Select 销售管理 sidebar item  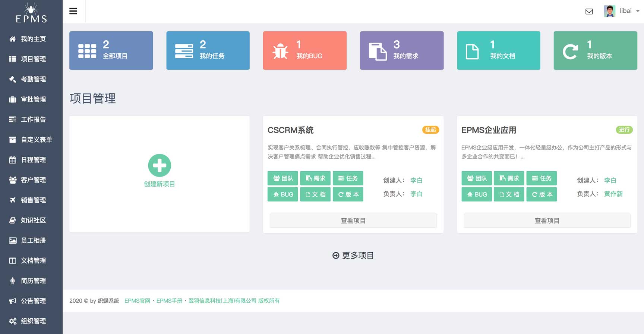(x=31, y=200)
